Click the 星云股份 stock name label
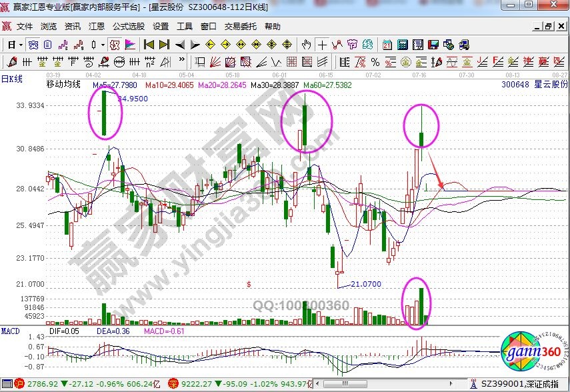Viewport: 570px width, 392px height. pyautogui.click(x=550, y=85)
